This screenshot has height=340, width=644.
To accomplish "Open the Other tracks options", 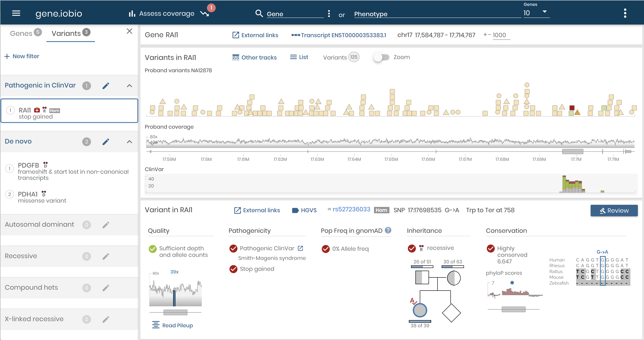I will [254, 58].
